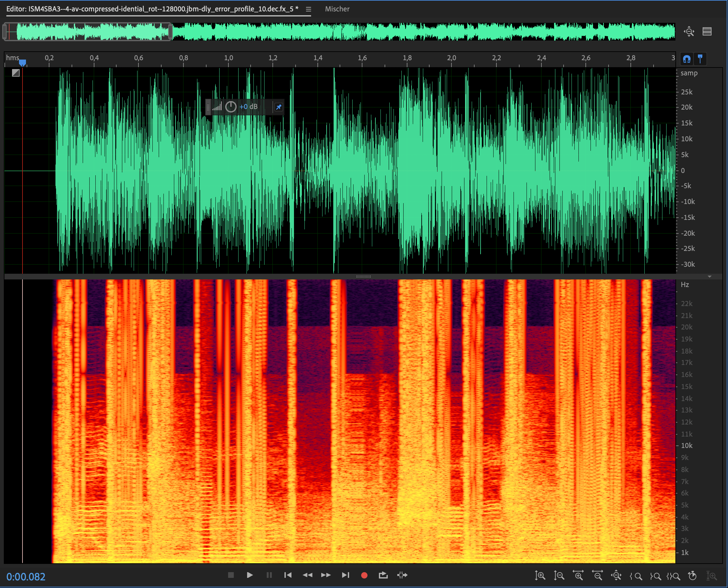Click the Zoom In Amplitude icon
This screenshot has height=588, width=728.
click(540, 575)
